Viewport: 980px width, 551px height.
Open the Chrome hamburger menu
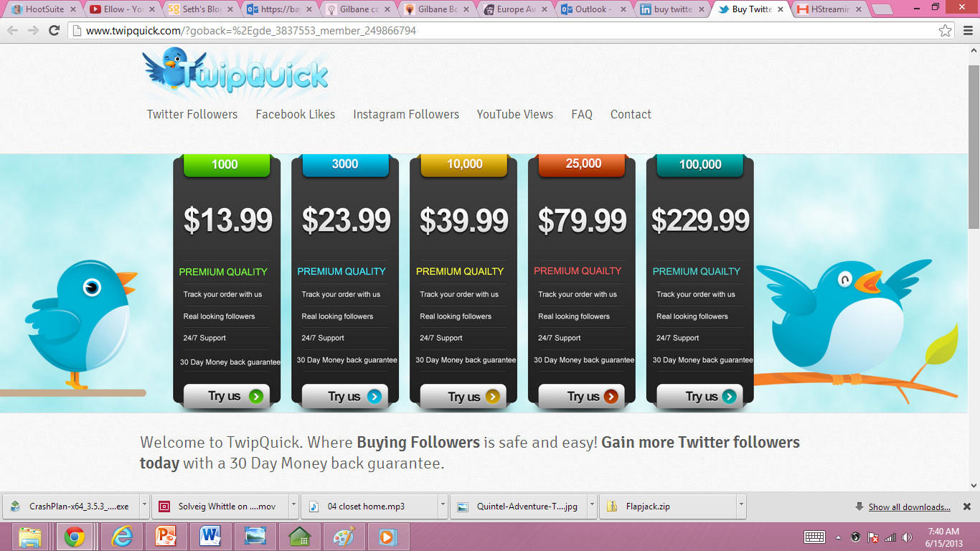[968, 31]
